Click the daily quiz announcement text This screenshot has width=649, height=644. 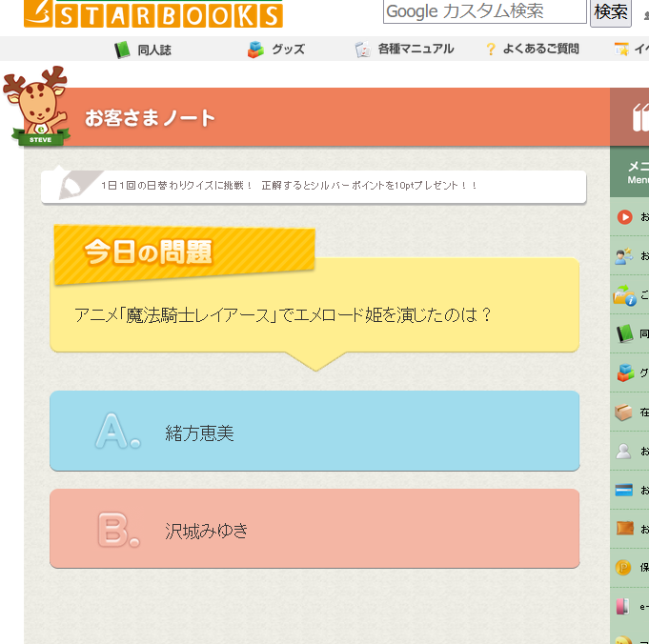click(x=289, y=186)
